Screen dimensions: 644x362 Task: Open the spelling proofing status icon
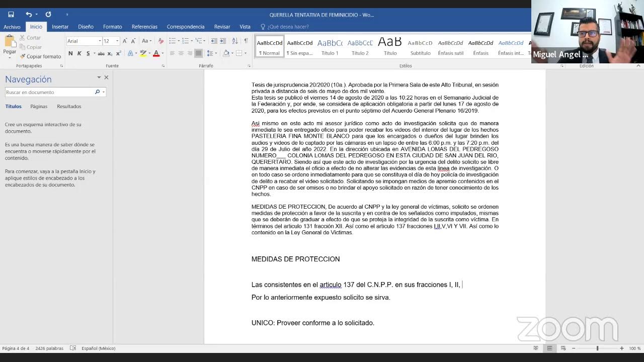pos(73,348)
